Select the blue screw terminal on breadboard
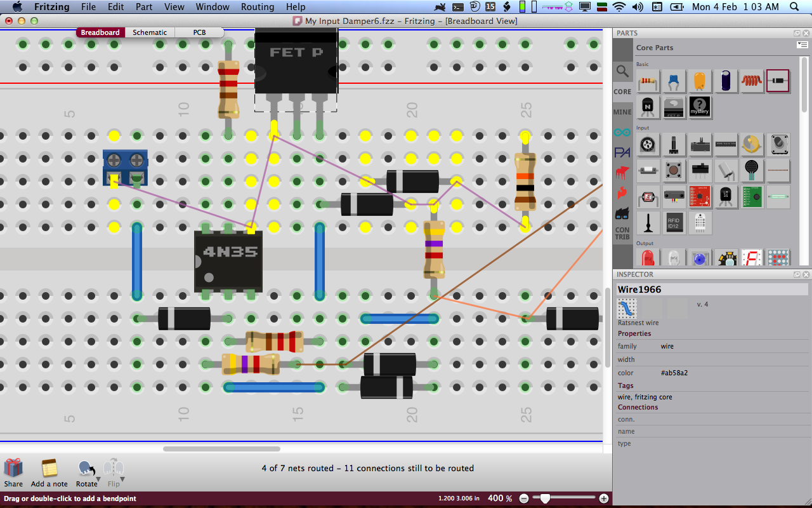The width and height of the screenshot is (812, 508). point(126,168)
